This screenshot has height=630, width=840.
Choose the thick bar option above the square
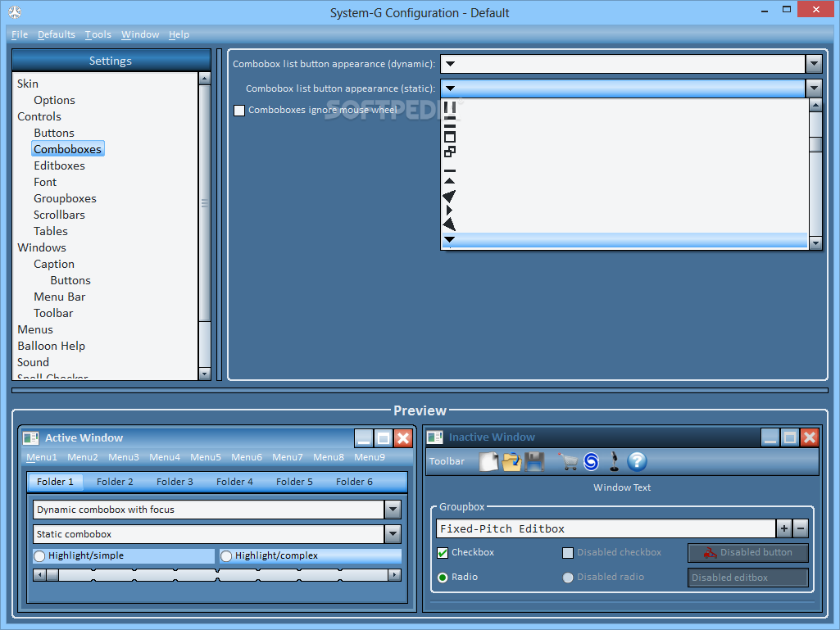449,126
